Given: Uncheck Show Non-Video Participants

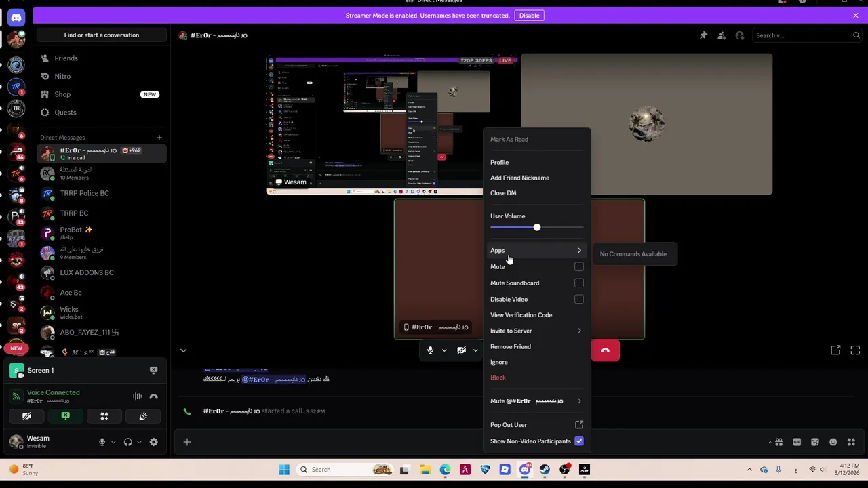Looking at the screenshot, I should pos(579,441).
